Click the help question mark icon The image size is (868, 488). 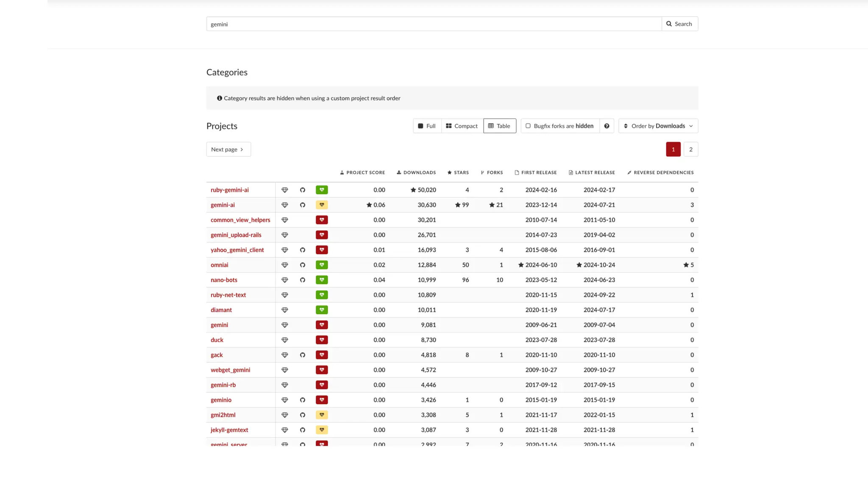(x=606, y=126)
